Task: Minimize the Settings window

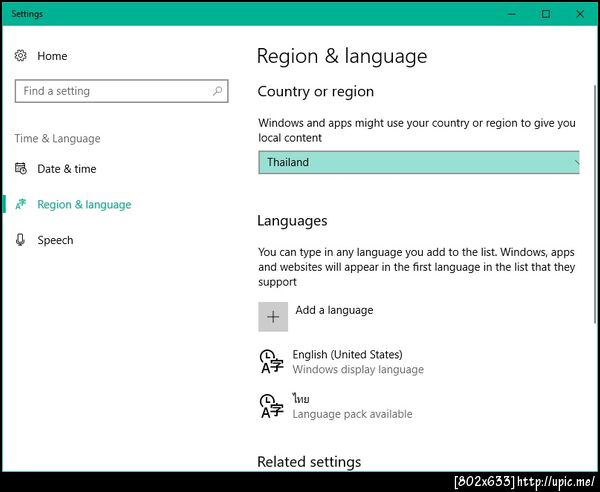Action: tap(512, 14)
